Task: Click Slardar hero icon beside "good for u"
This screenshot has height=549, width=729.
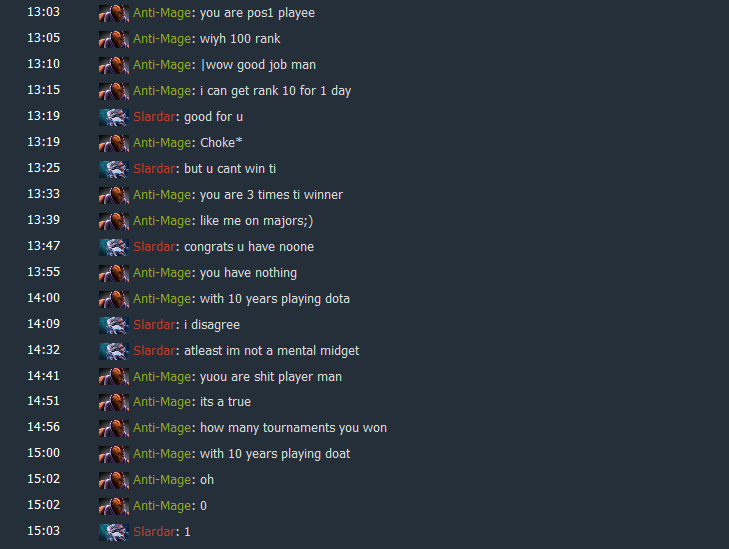Action: tap(114, 117)
